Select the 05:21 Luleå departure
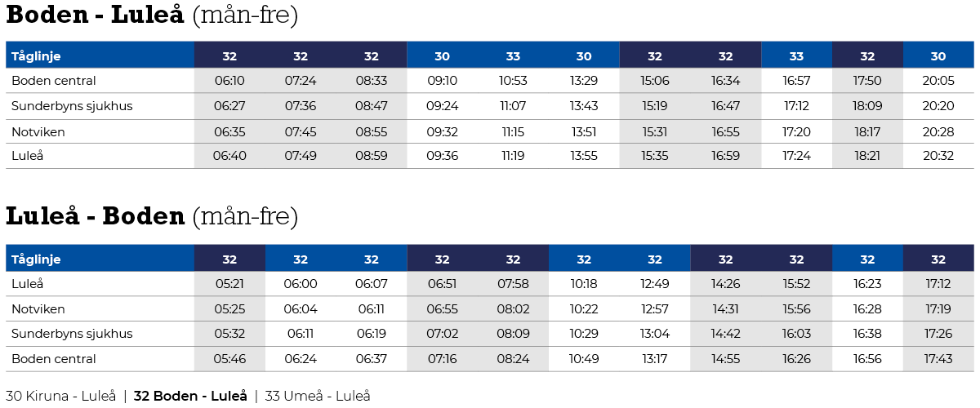Image resolution: width=980 pixels, height=408 pixels. pyautogui.click(x=229, y=284)
